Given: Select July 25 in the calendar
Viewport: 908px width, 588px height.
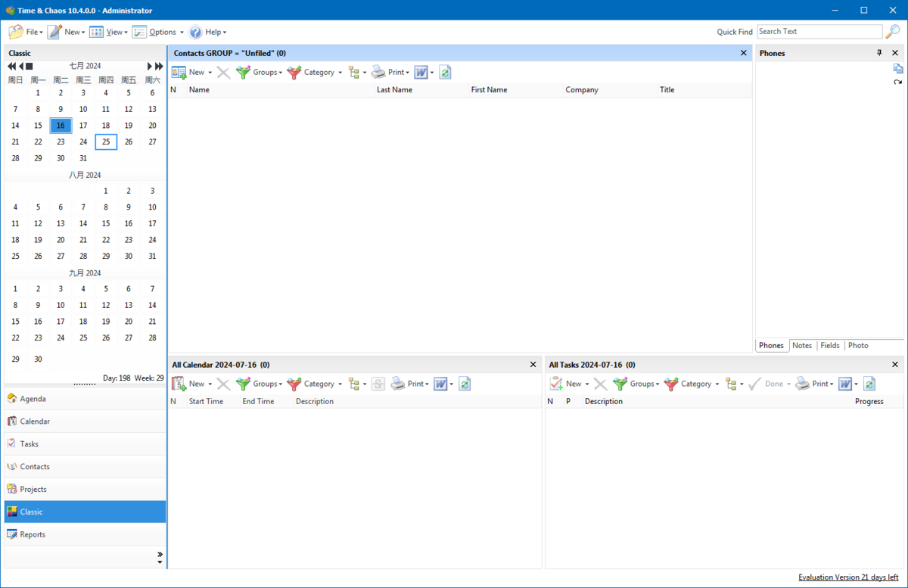Looking at the screenshot, I should 106,142.
